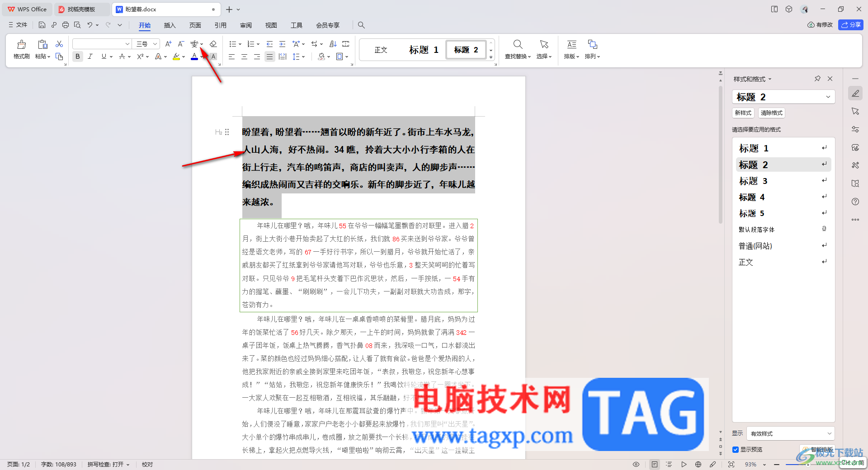The width and height of the screenshot is (868, 470).
Task: Toggle Underline formatting
Action: point(104,56)
